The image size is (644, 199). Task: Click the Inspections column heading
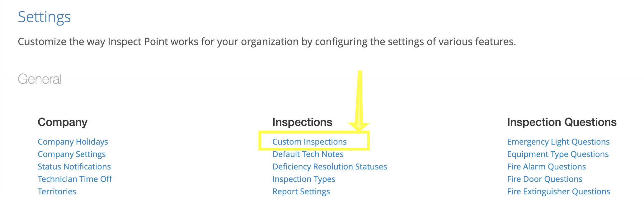point(302,122)
